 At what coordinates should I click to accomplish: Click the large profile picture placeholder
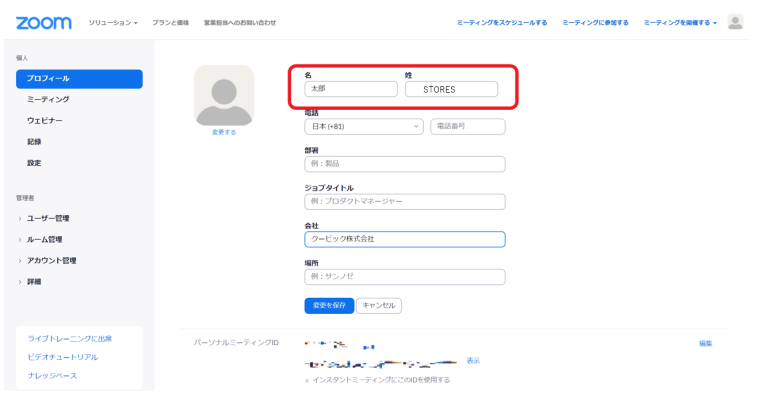(x=224, y=96)
